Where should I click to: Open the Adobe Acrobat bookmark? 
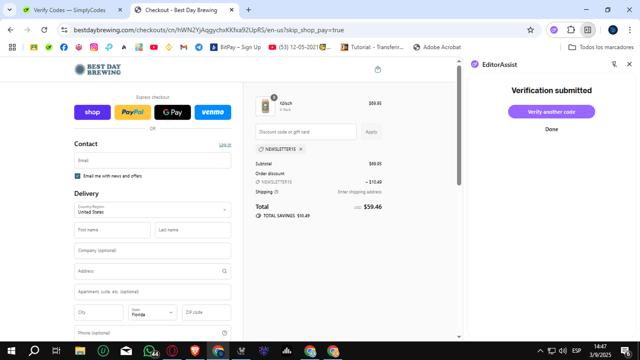coord(437,47)
